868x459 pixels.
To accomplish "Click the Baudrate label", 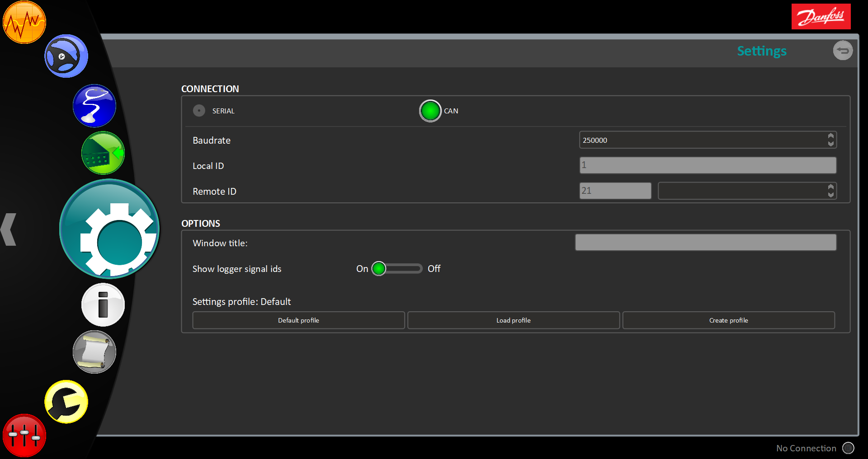I will pos(212,141).
